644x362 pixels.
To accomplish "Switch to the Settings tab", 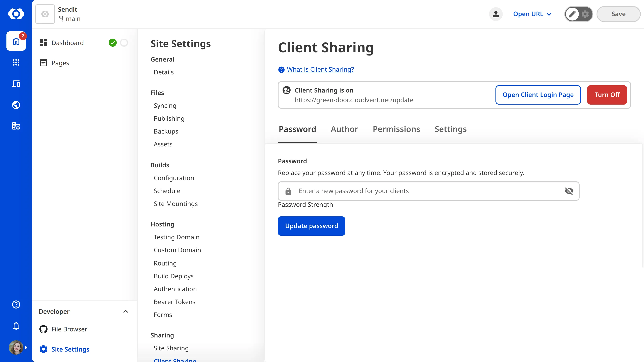I will (451, 129).
